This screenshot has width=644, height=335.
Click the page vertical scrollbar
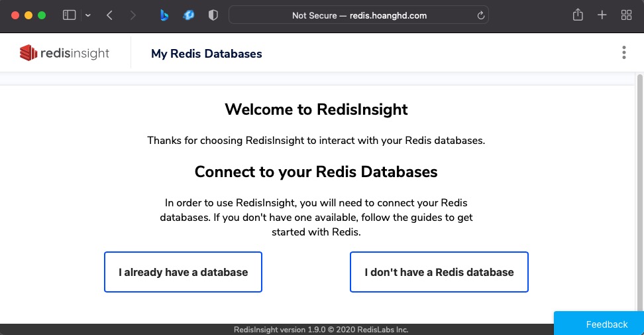tap(639, 193)
